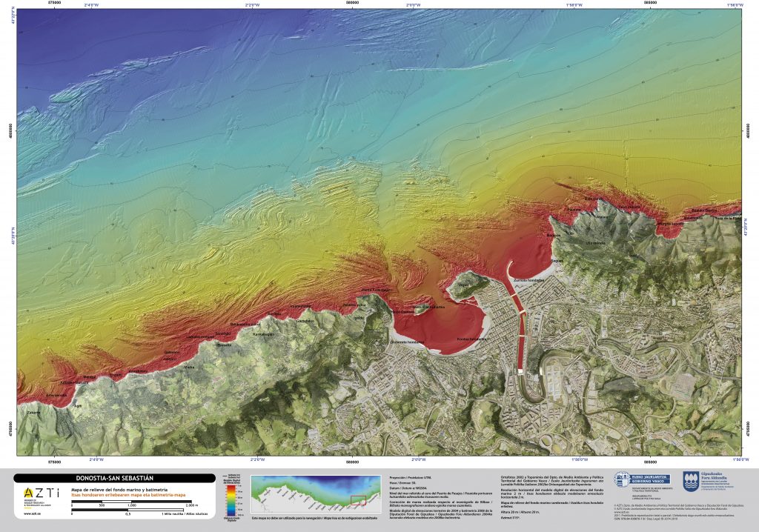
Task: Click the 'Zakarra' label on the western coast
Action: click(x=33, y=413)
